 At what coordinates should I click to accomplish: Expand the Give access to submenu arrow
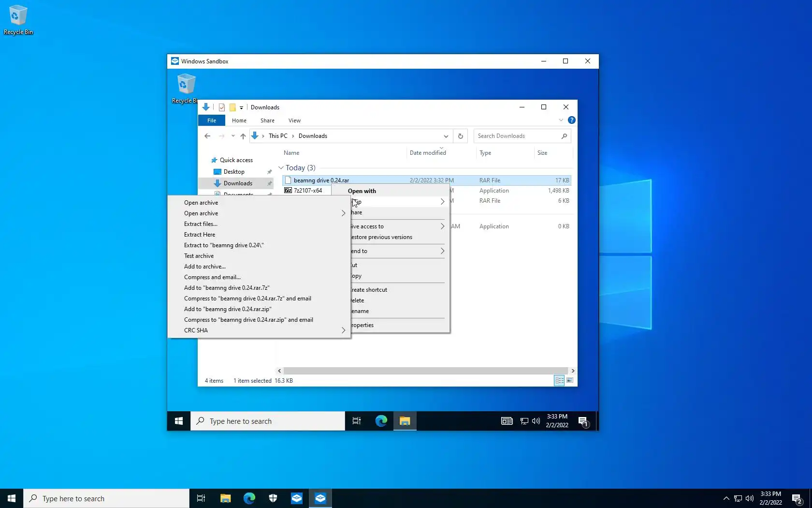point(442,226)
